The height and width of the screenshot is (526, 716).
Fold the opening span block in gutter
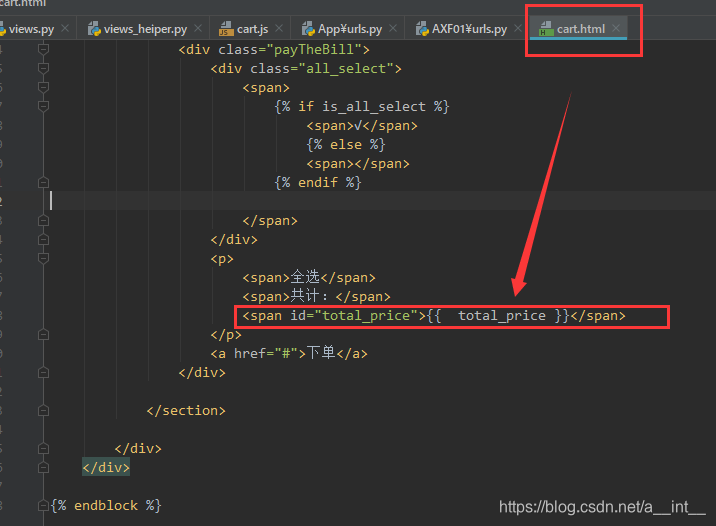(x=43, y=87)
